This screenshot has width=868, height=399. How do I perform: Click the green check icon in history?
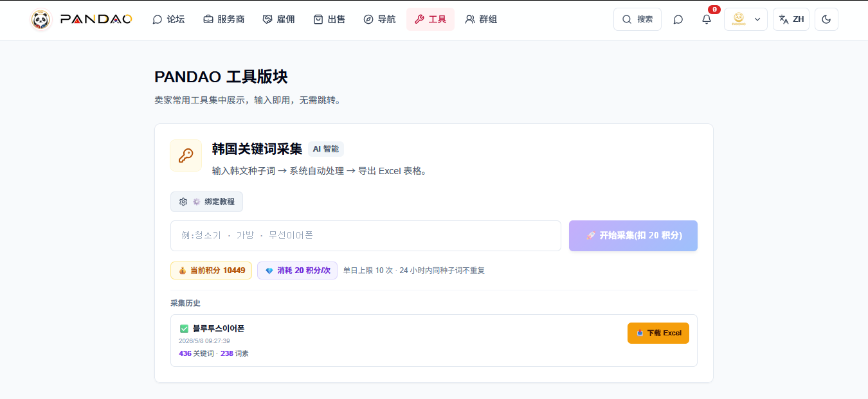[x=184, y=329]
